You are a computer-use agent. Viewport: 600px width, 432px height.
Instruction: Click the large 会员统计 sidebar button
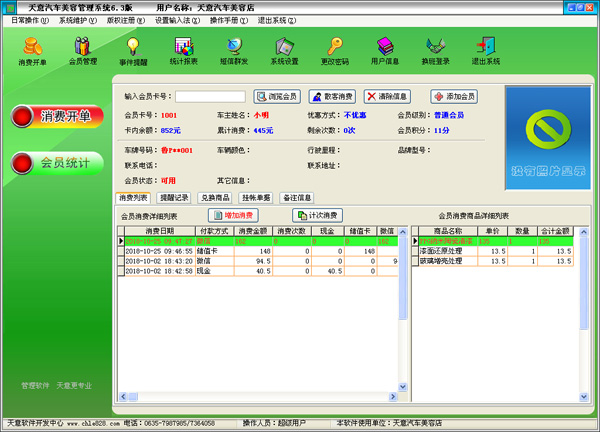click(x=56, y=162)
